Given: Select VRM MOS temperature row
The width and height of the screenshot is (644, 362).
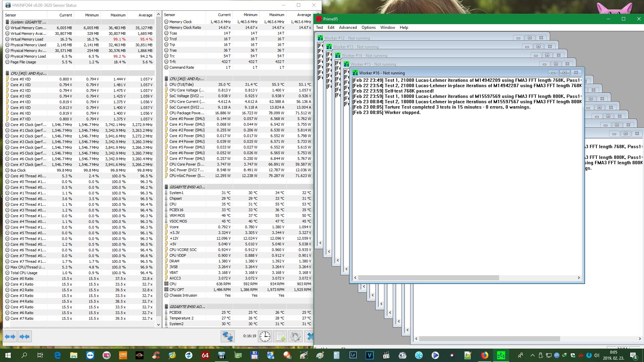Looking at the screenshot, I should click(x=238, y=216).
